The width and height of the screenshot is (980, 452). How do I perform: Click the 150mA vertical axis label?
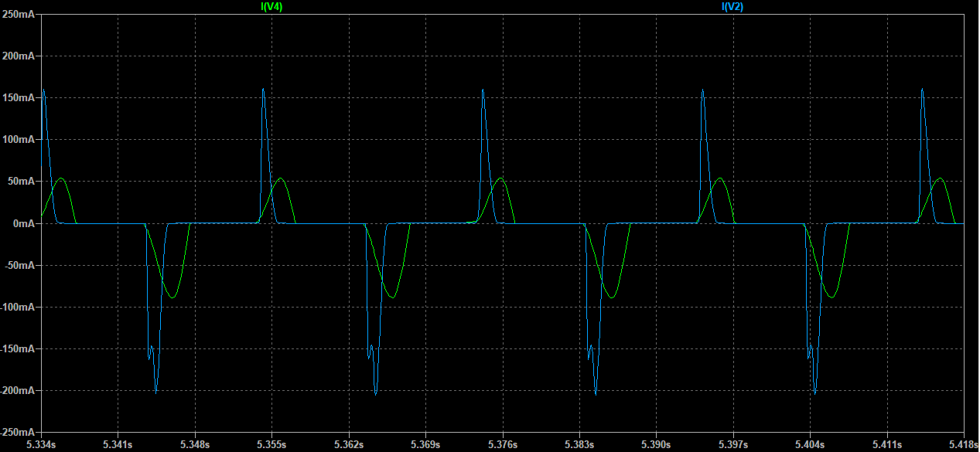tap(19, 98)
